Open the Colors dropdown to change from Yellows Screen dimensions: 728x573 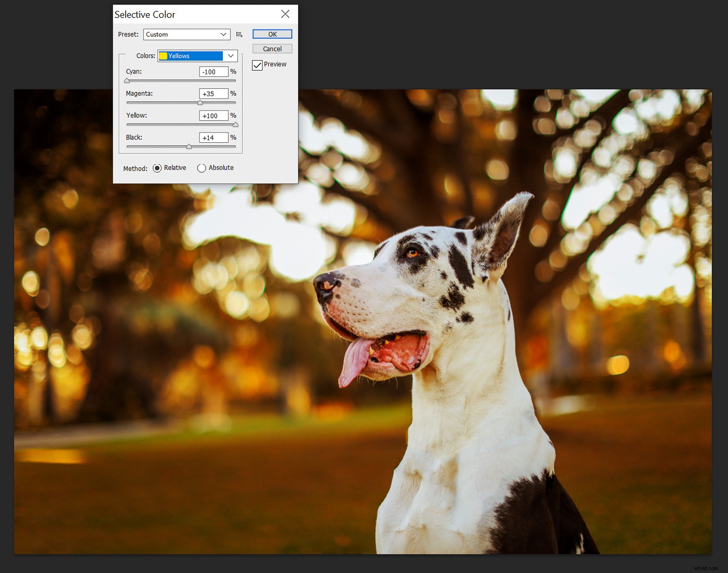tap(194, 56)
